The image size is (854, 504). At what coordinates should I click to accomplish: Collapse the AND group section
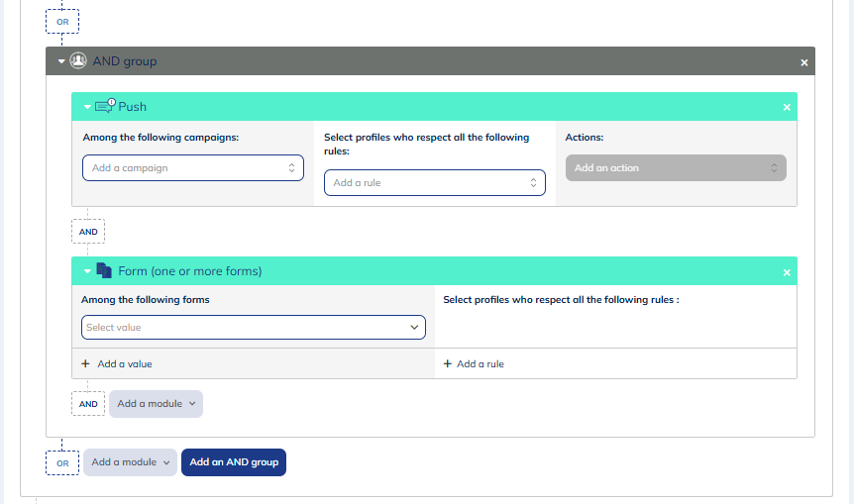[x=61, y=61]
